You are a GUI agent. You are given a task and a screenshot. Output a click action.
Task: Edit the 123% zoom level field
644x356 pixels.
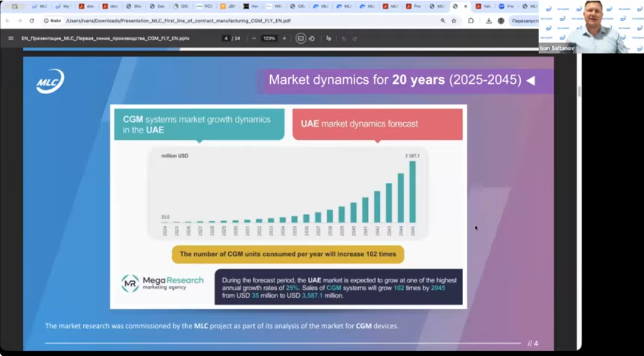(x=268, y=38)
